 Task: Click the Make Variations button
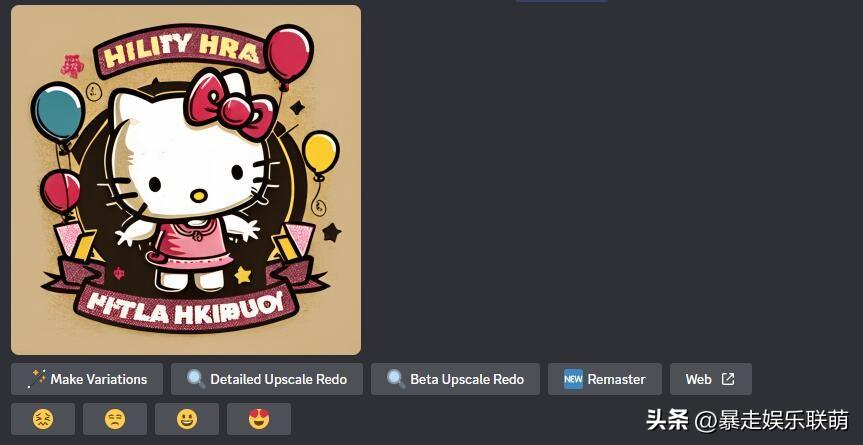87,379
